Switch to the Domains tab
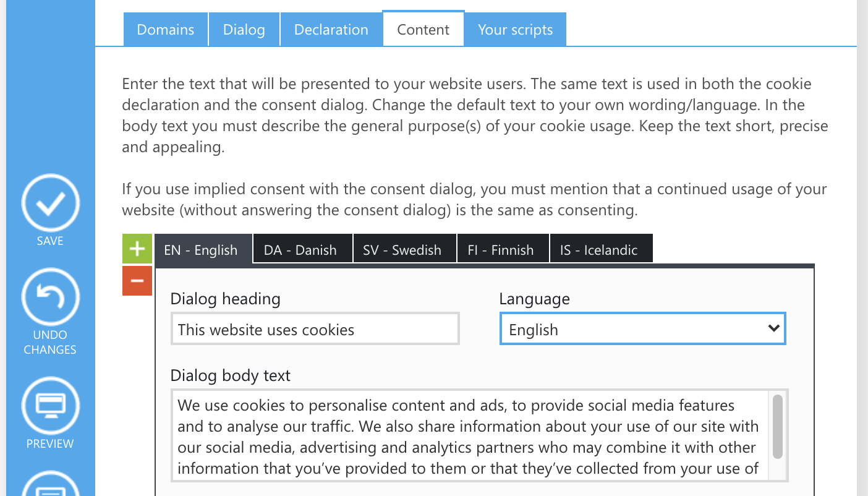868x496 pixels. [x=165, y=30]
